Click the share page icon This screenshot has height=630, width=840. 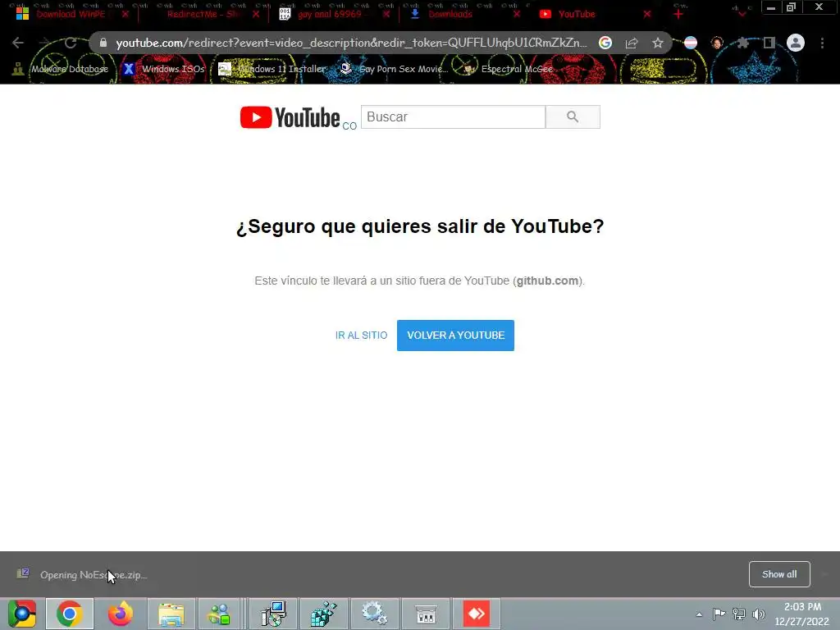[x=632, y=43]
